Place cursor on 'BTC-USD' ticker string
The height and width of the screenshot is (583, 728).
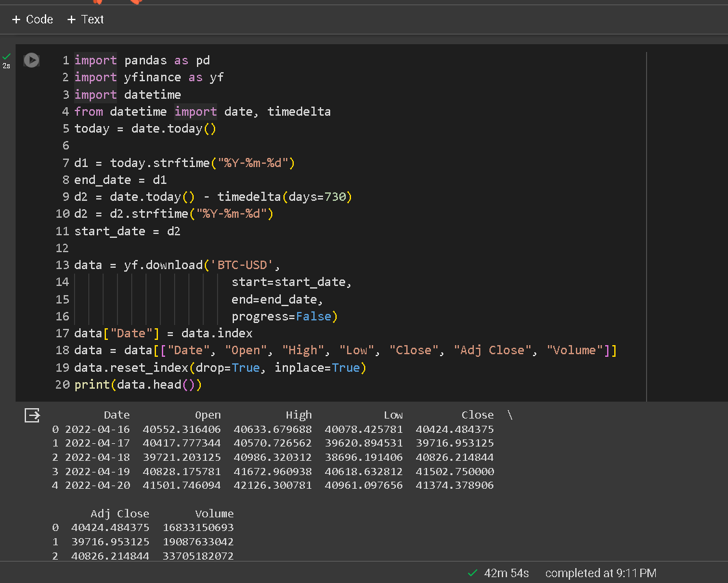pos(242,265)
